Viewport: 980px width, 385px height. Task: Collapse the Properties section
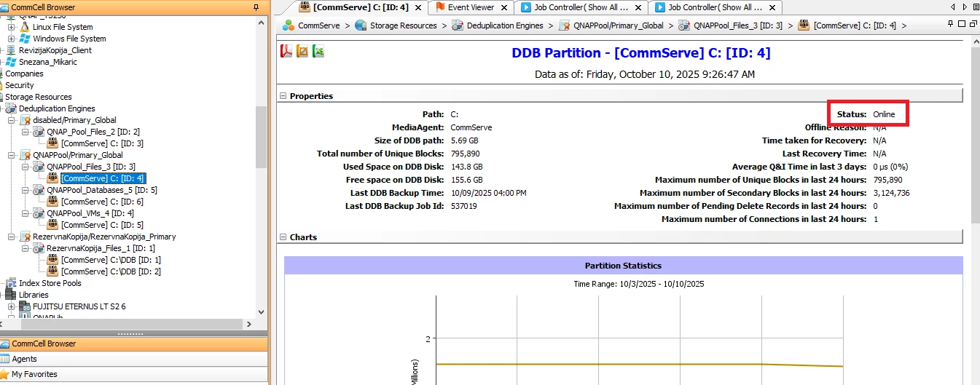[283, 96]
